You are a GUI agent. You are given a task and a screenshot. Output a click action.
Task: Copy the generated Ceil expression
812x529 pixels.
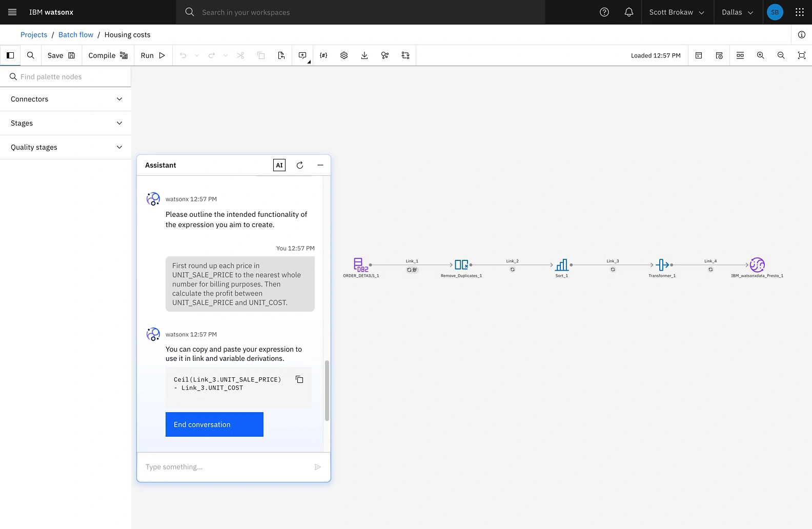(x=299, y=380)
